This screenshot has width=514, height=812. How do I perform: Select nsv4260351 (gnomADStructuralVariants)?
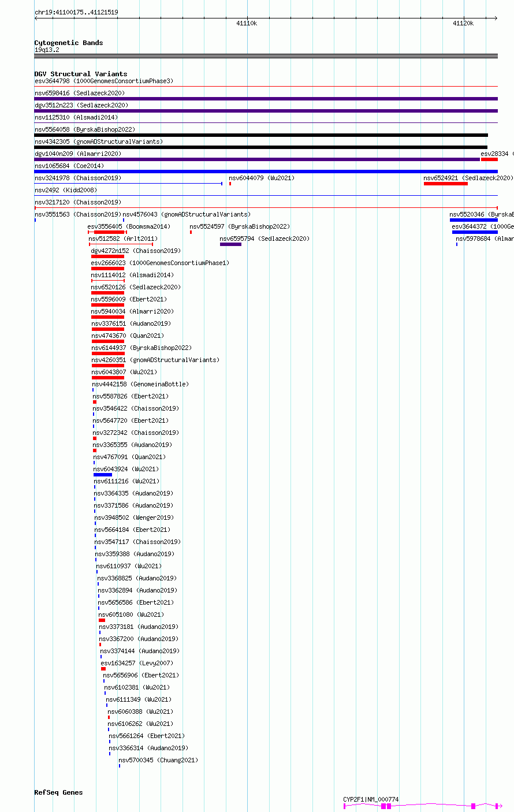pos(155,360)
